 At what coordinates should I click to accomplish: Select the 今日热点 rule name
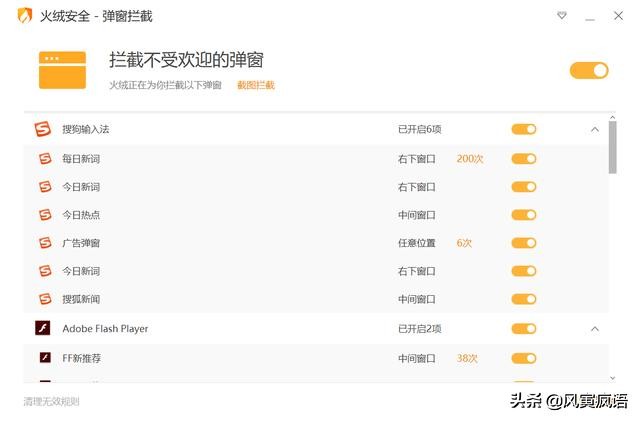tap(81, 214)
